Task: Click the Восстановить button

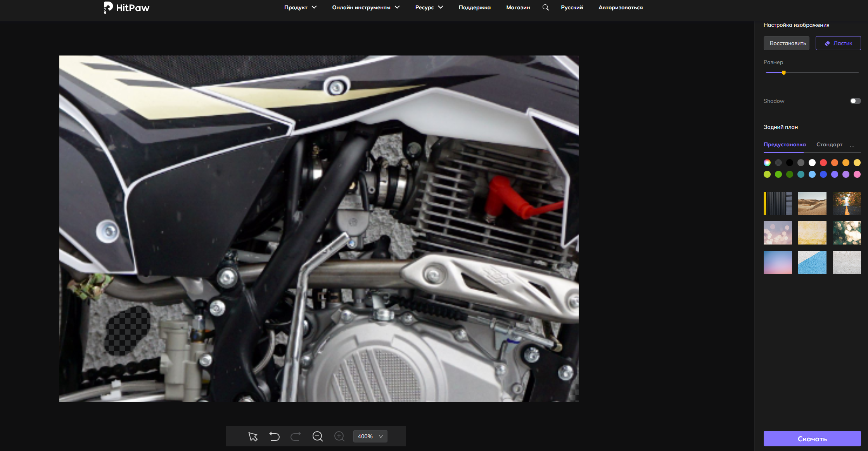Action: click(x=786, y=43)
